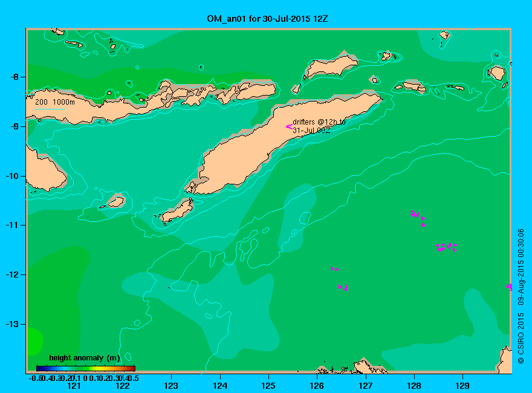Click the -12 latitude axis label

tap(12, 274)
